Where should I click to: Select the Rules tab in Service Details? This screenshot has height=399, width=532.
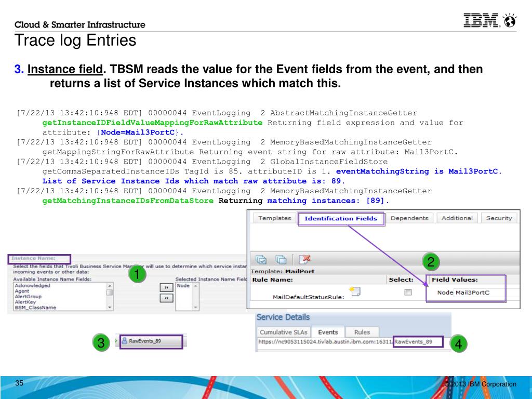[362, 332]
